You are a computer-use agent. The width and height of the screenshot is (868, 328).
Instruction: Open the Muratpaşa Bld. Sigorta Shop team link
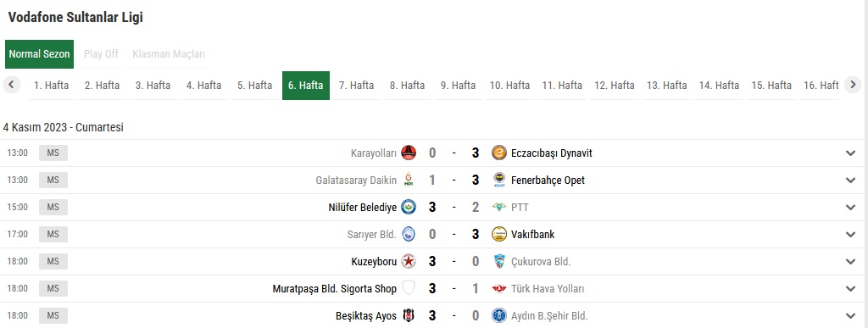click(x=334, y=289)
